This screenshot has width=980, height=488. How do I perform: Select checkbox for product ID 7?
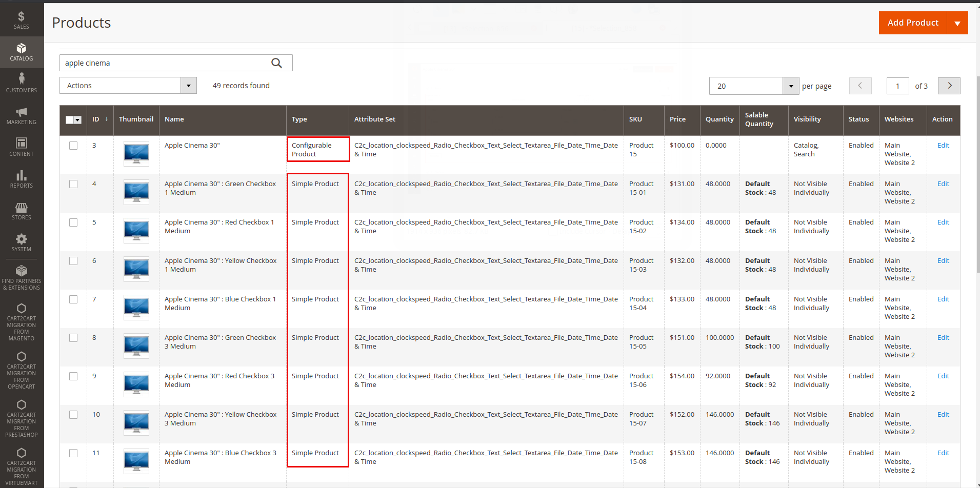pyautogui.click(x=73, y=299)
